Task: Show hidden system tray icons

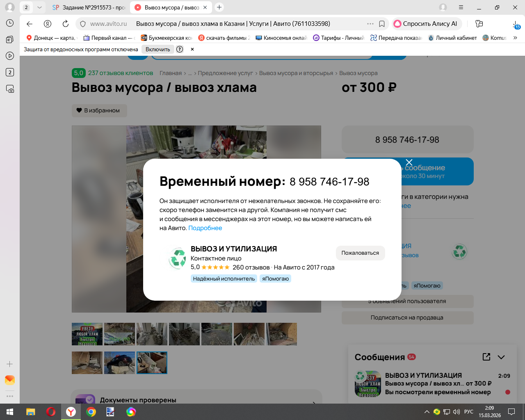Action: (x=427, y=412)
